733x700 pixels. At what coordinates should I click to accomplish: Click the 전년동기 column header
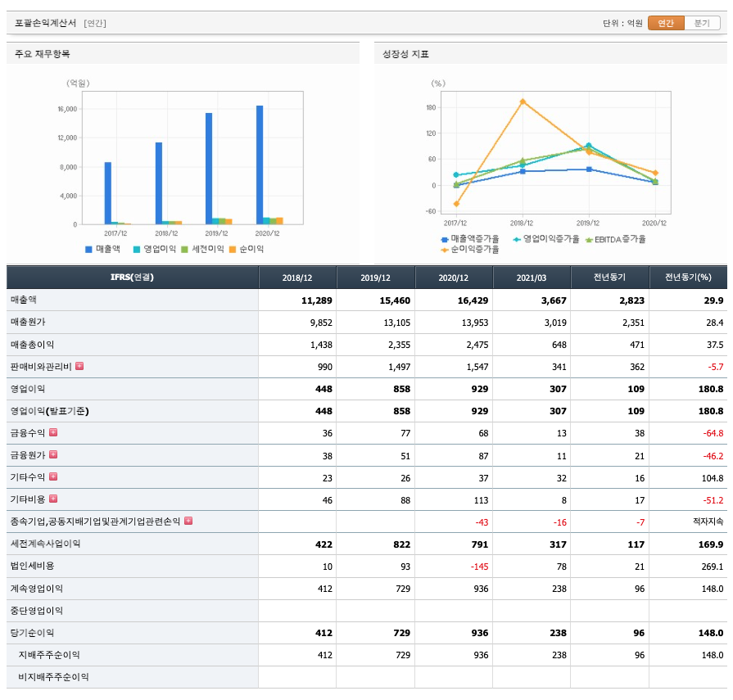609,278
